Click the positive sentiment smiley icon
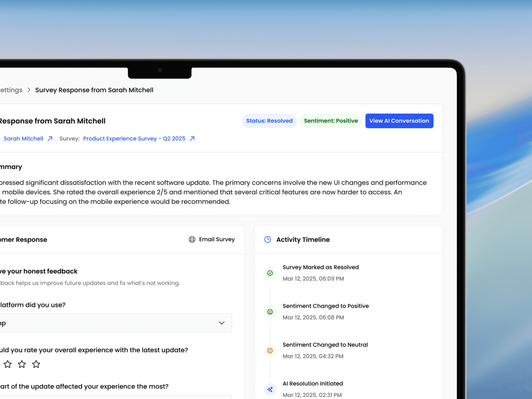 270,312
